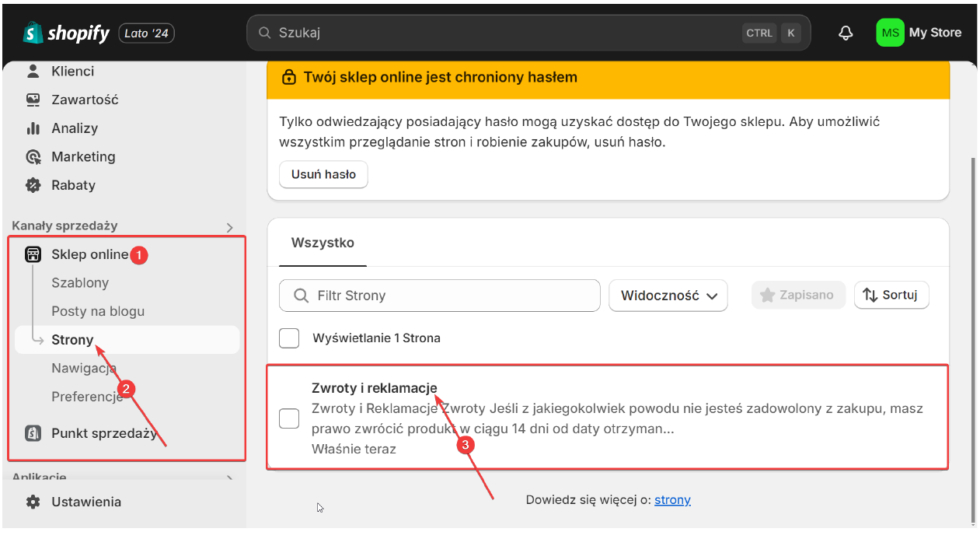Open Preferencje under Sklep online
The width and height of the screenshot is (980, 546).
[x=87, y=397]
